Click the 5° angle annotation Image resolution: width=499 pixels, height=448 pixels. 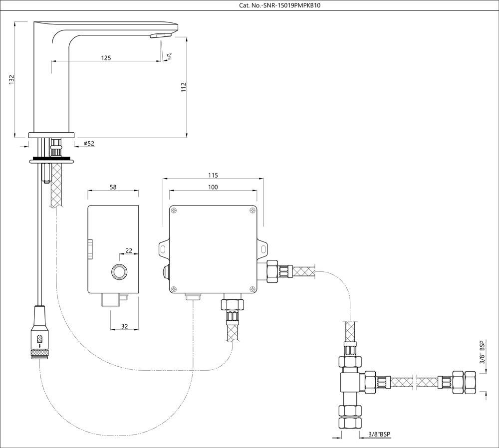point(170,56)
